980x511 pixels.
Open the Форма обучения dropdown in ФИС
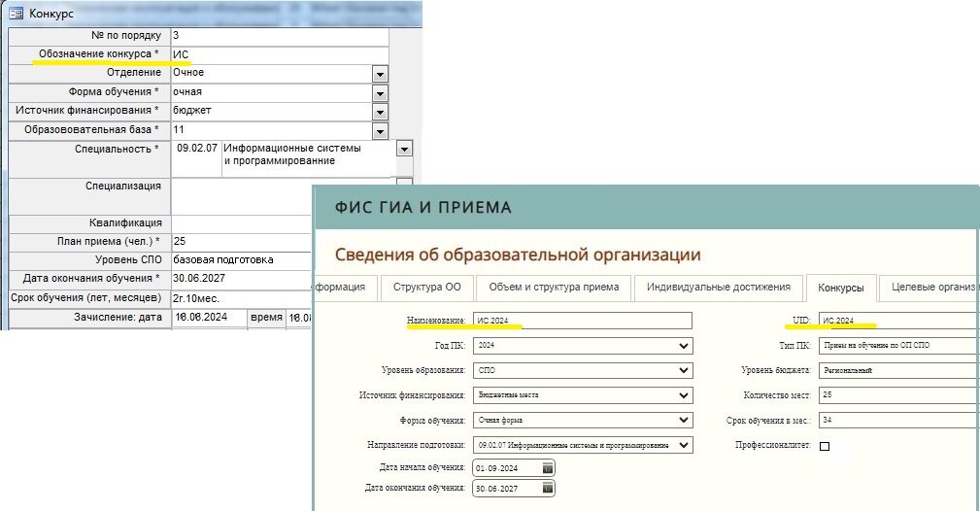[683, 421]
